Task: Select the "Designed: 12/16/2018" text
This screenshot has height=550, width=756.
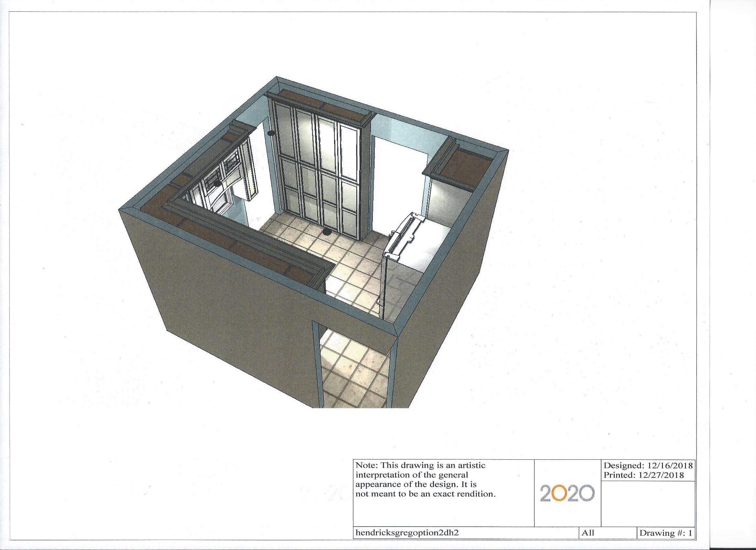Action: (648, 466)
